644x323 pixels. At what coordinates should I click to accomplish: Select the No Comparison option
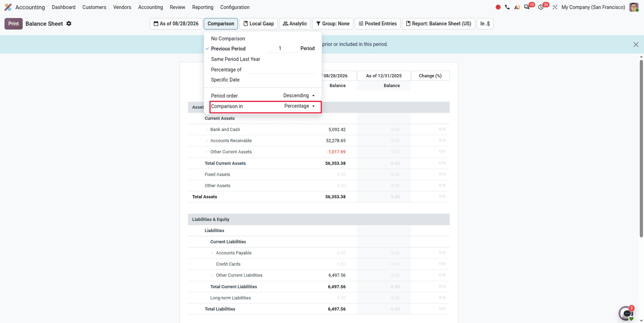tap(228, 39)
